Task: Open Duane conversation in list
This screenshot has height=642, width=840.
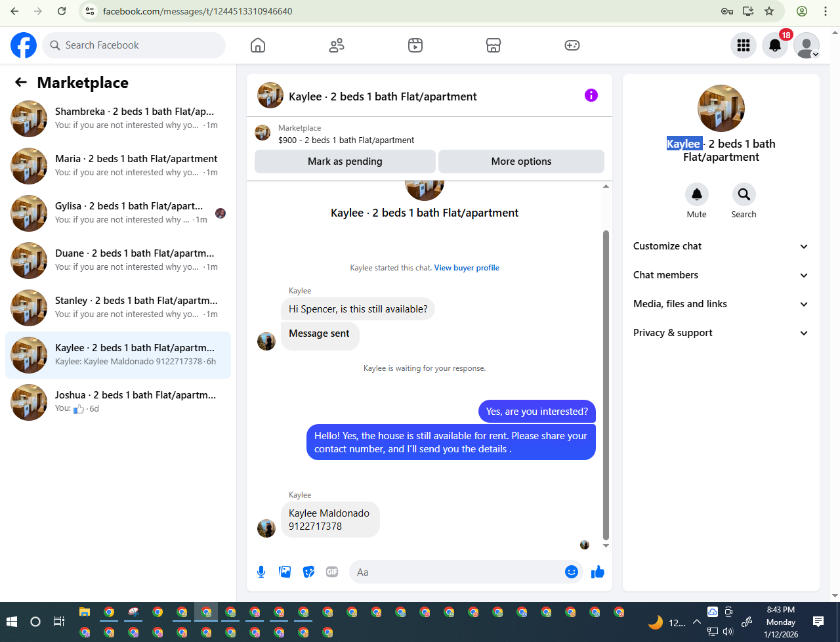Action: [118, 261]
